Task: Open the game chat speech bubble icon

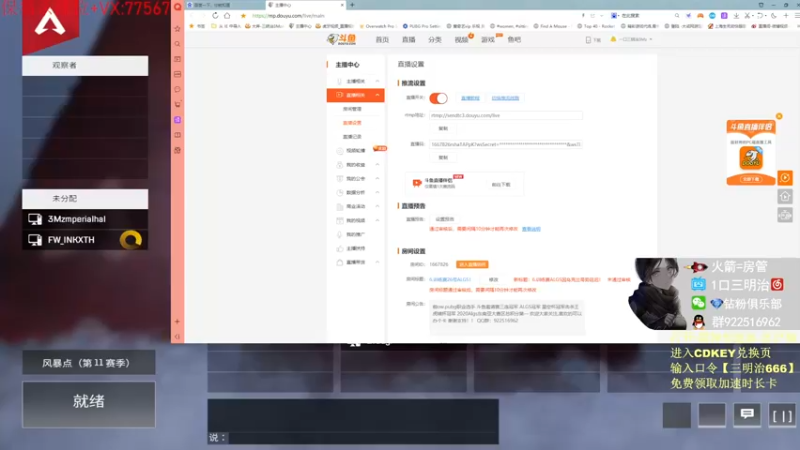Action: tap(747, 414)
